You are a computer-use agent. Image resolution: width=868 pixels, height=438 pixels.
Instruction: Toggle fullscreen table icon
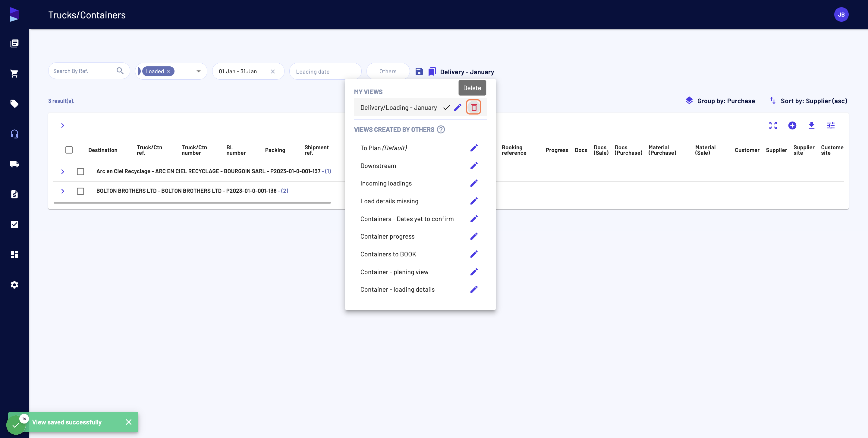pyautogui.click(x=773, y=125)
